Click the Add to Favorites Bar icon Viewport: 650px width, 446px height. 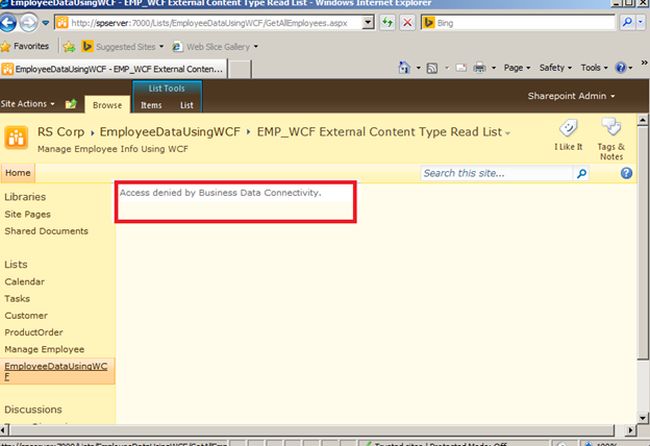click(69, 47)
